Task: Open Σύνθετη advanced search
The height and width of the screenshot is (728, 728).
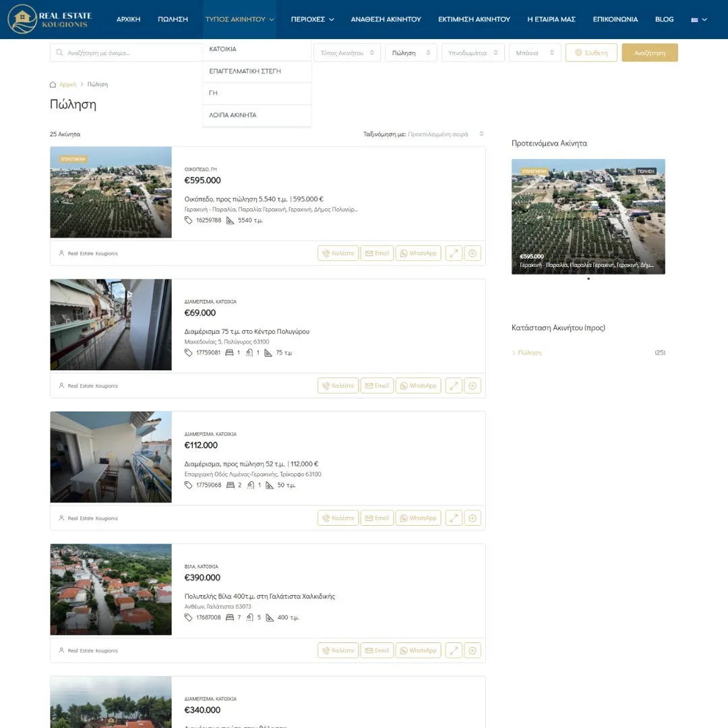Action: coord(591,53)
